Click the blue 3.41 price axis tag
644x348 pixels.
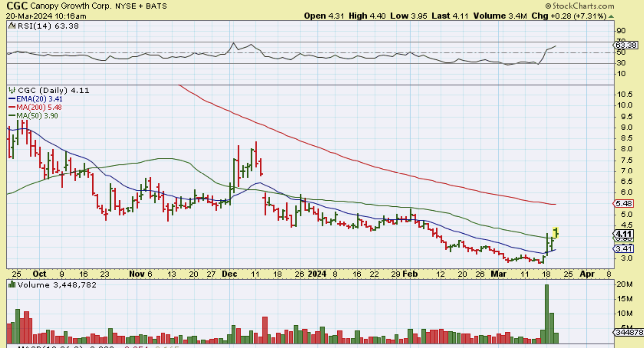[623, 249]
